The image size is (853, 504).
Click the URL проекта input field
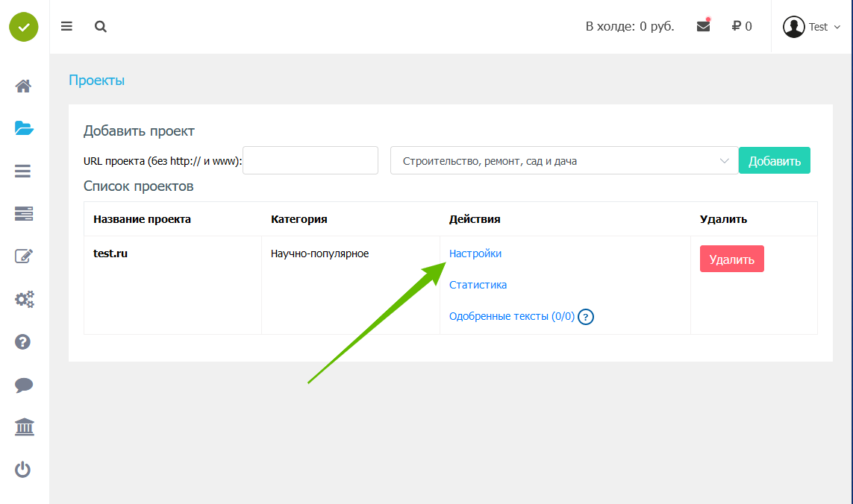310,161
